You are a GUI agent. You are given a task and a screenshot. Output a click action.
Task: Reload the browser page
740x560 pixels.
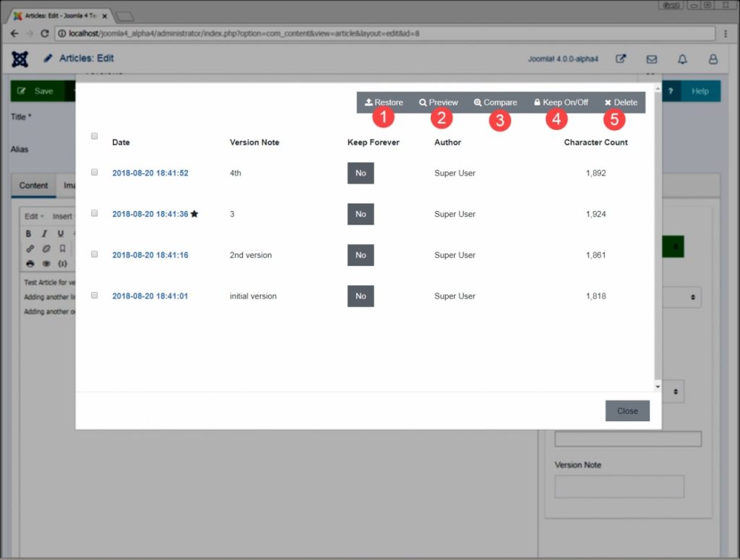coord(44,33)
